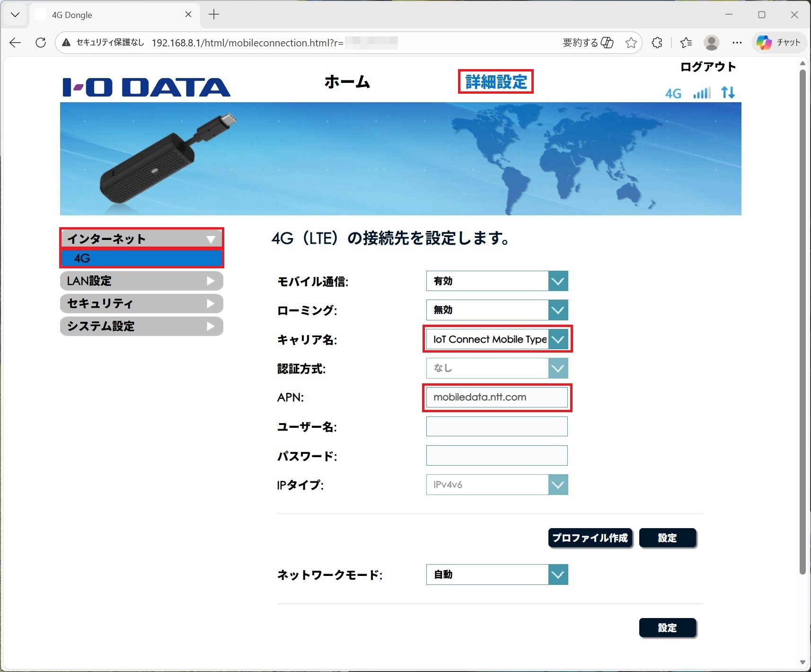
Task: Open the 詳細設定 page
Action: point(496,82)
